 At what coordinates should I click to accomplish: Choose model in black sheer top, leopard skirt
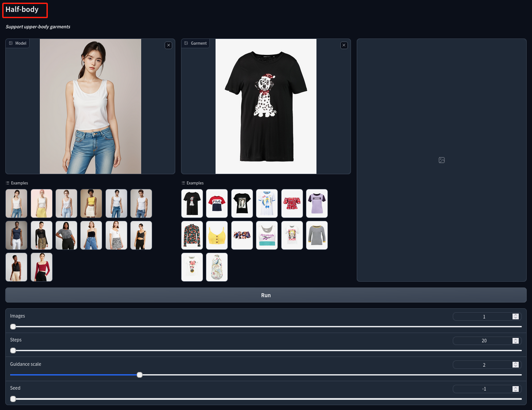click(42, 235)
